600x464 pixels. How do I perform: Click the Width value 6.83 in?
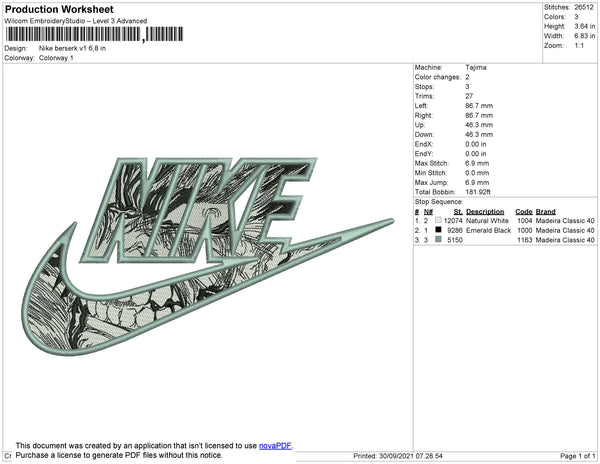[584, 36]
